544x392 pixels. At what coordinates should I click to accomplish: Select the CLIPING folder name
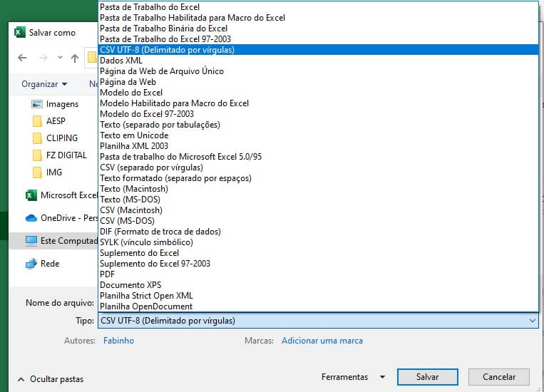point(62,138)
